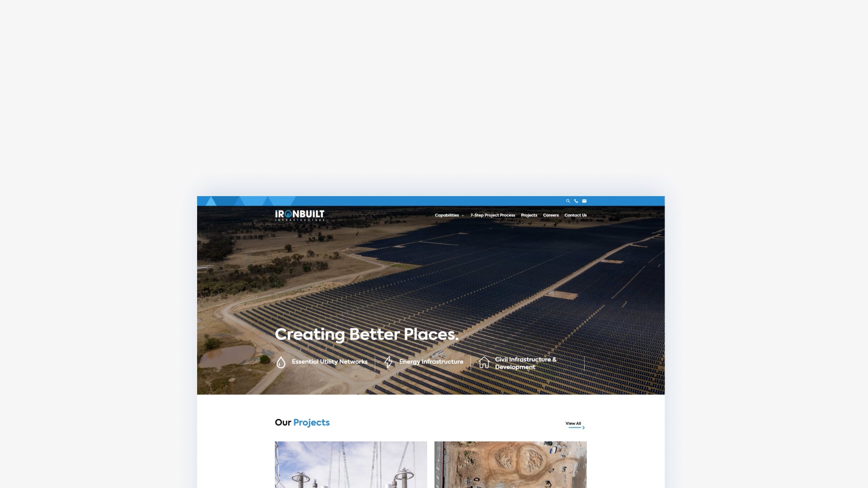Click the water drop icon
868x488 pixels.
click(x=281, y=362)
